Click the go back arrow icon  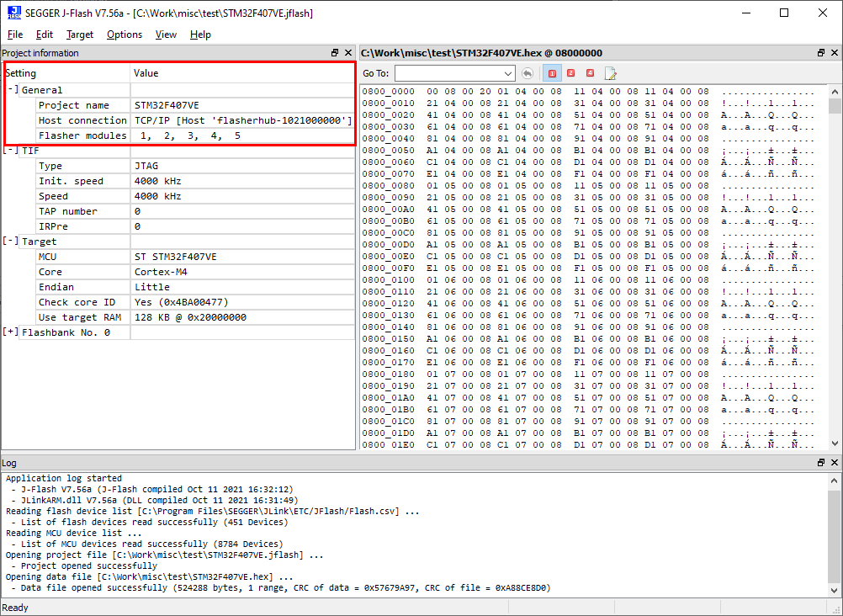click(x=528, y=73)
